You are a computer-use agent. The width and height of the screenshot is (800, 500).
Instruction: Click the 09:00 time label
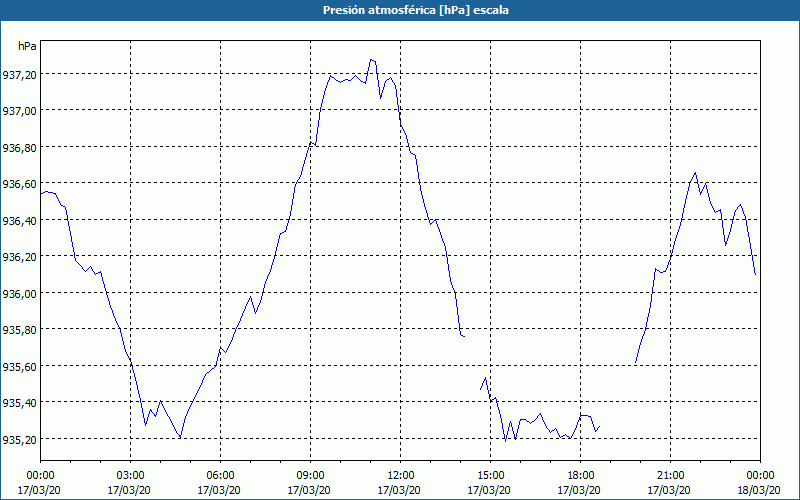click(x=310, y=476)
